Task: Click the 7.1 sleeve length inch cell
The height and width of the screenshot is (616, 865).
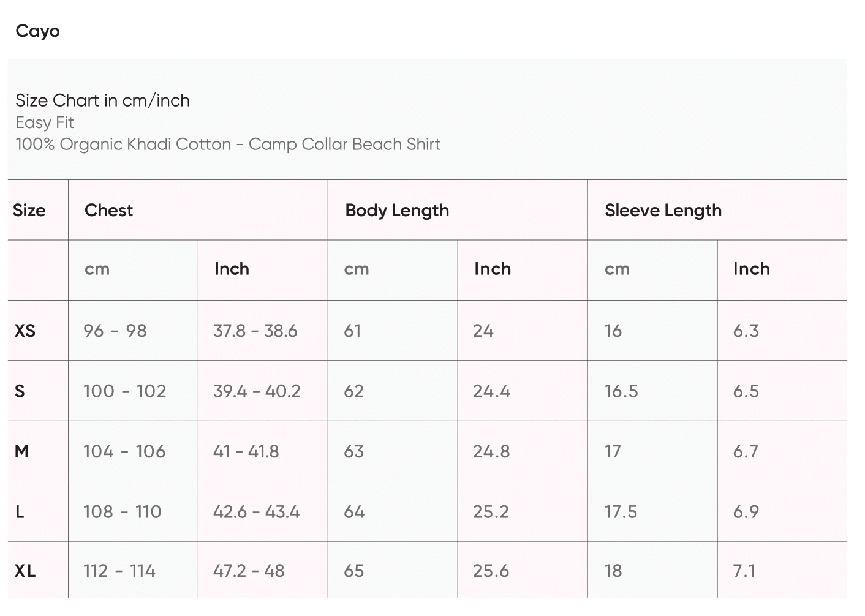Action: (744, 571)
